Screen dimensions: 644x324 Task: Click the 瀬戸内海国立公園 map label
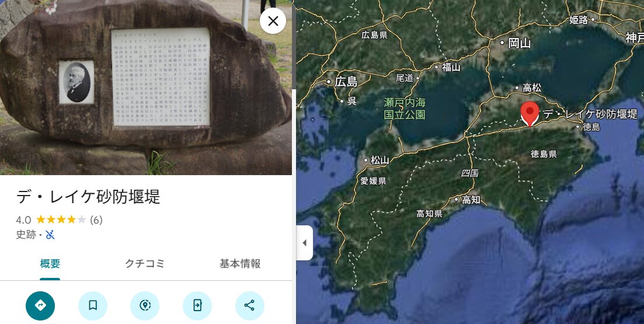coord(405,108)
